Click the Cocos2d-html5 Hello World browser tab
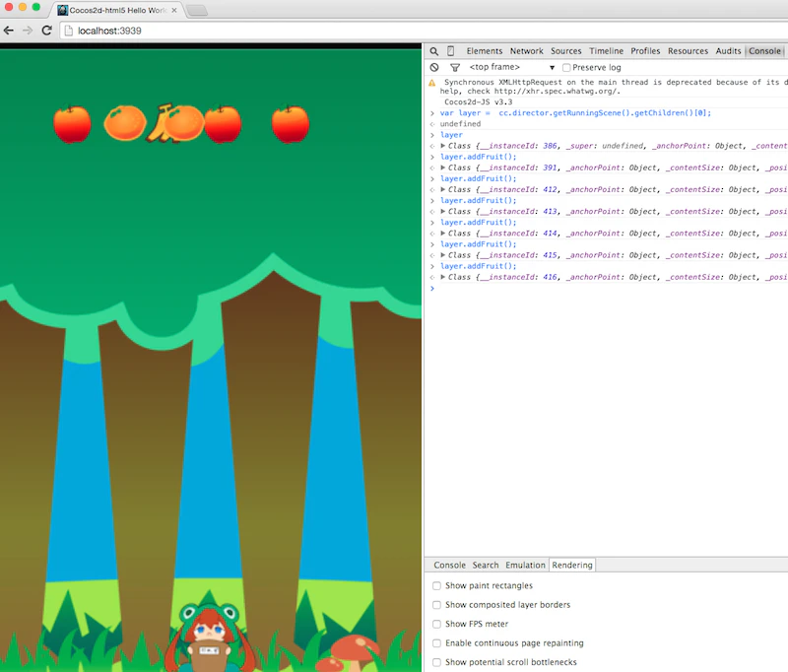Viewport: 788px width, 672px height. 117,10
